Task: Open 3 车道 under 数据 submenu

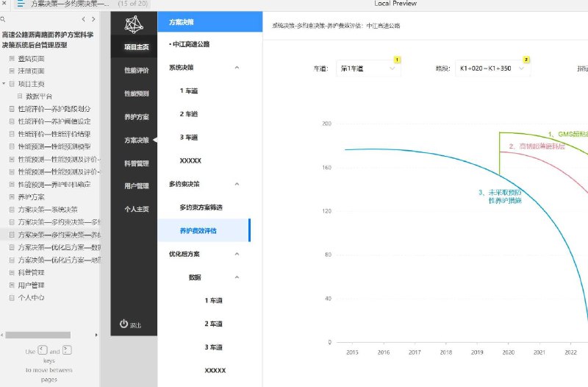Action: click(213, 347)
